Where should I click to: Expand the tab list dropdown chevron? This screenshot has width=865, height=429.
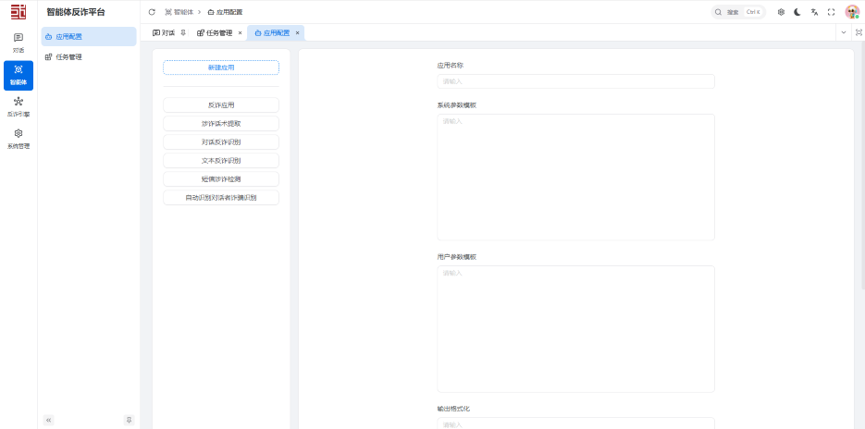843,33
